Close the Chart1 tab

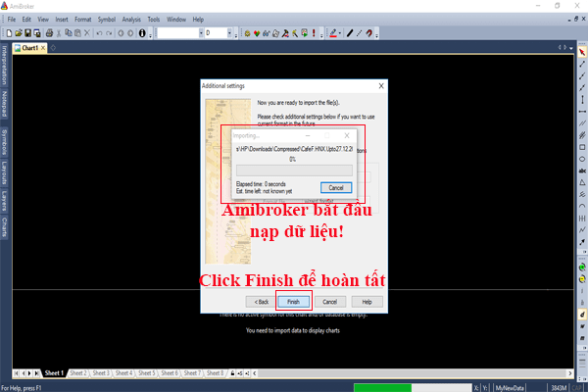[x=43, y=48]
